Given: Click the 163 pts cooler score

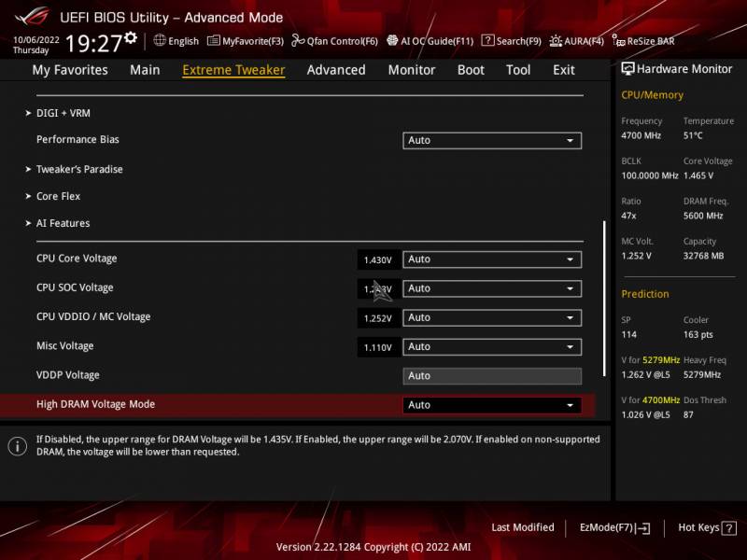Looking at the screenshot, I should point(698,335).
